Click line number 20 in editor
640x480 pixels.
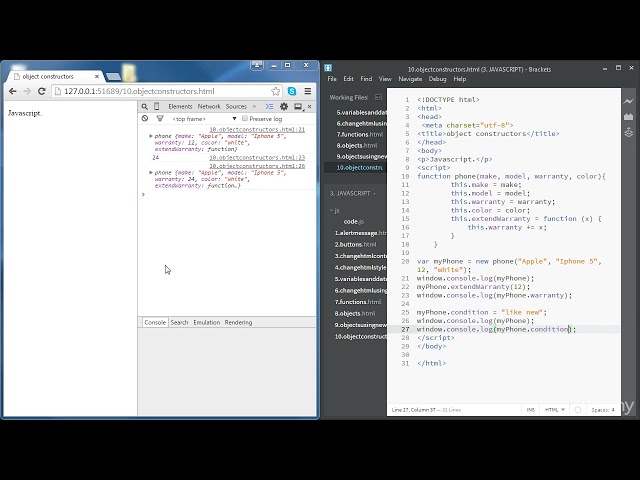pyautogui.click(x=405, y=261)
